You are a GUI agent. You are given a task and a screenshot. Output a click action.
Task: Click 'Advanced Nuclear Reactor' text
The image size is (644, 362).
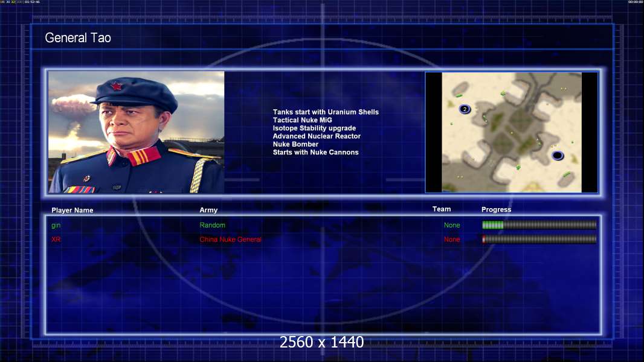(x=317, y=136)
